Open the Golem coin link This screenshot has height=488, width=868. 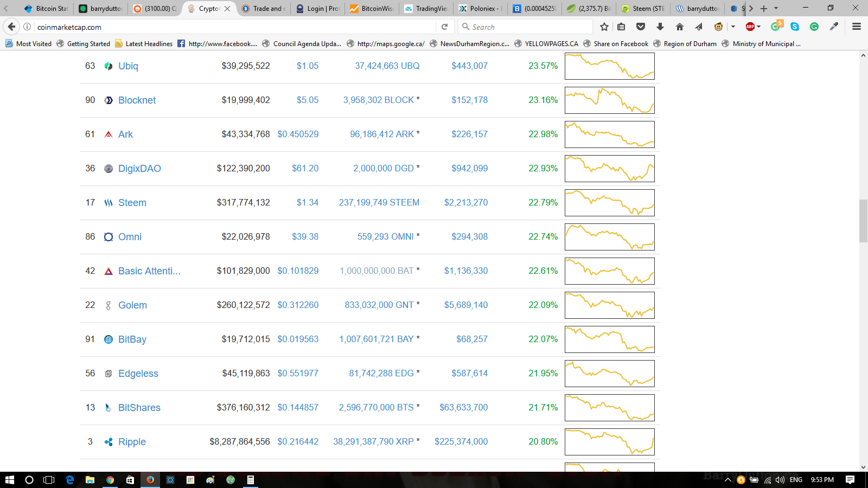(132, 305)
